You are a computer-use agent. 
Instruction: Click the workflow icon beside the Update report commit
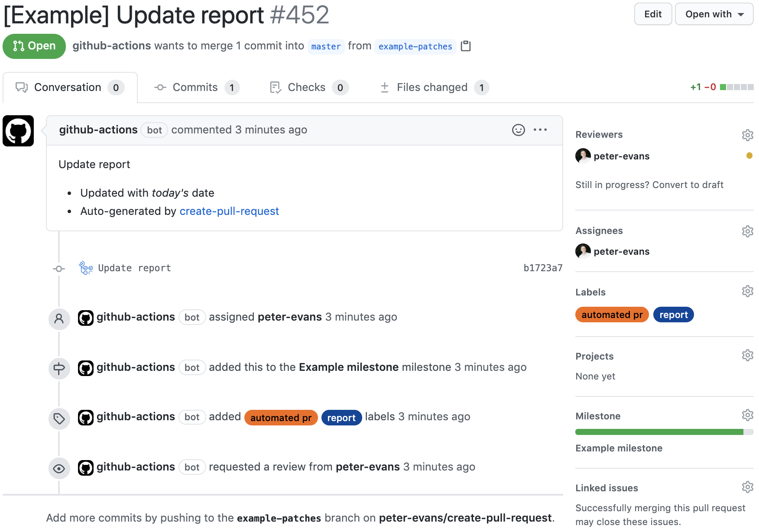point(85,268)
